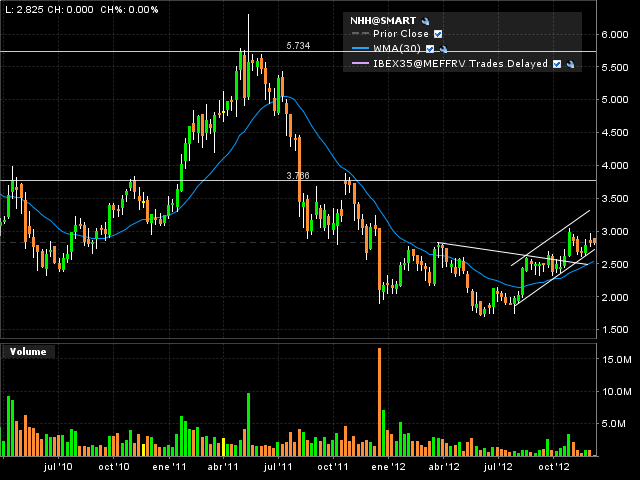Click the 3.000 price axis label
Viewport: 640px width, 480px height.
615,231
